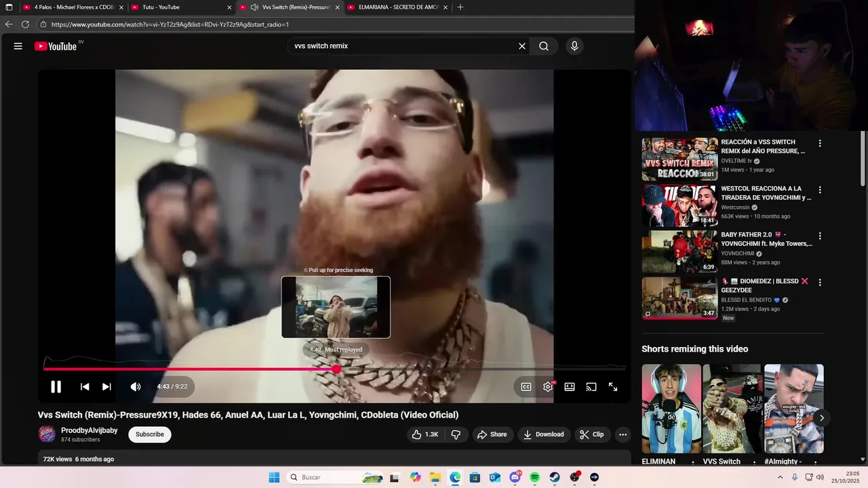Open ProodbyAlvijbaby channel avatar
This screenshot has height=488, width=868.
(47, 434)
